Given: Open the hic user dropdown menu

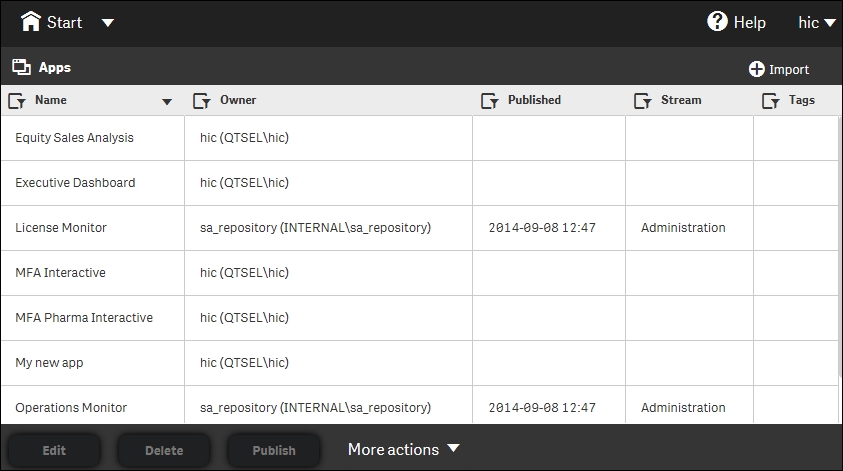Looking at the screenshot, I should point(817,23).
